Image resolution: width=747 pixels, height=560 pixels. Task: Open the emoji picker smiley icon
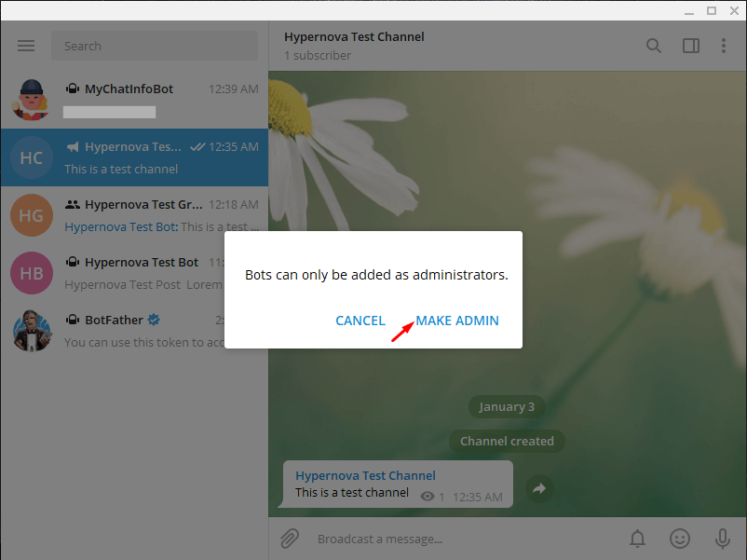click(x=680, y=539)
